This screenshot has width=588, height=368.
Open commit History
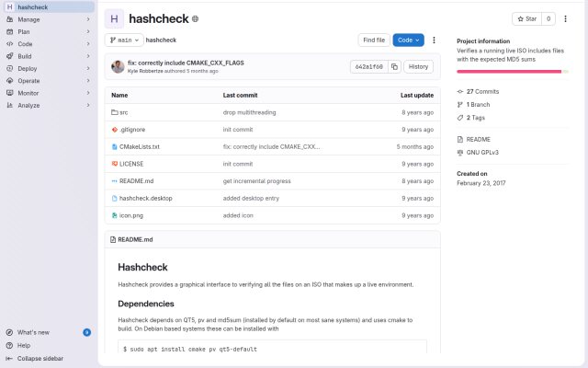pos(419,67)
